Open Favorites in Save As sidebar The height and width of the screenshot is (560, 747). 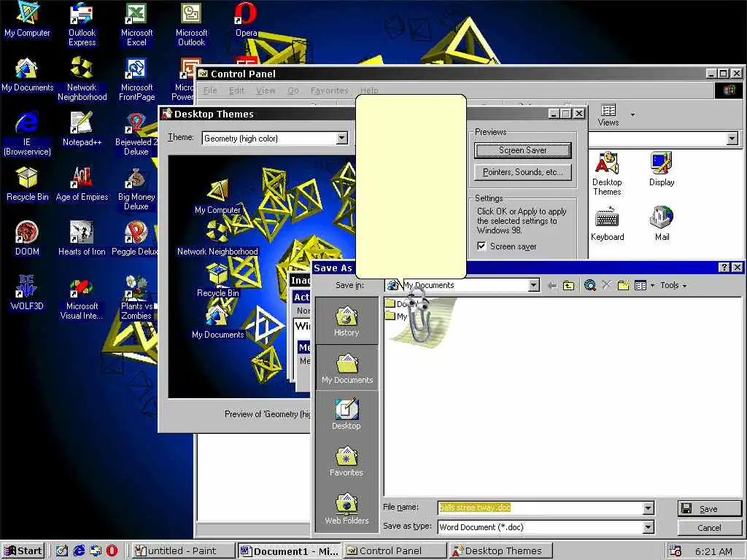[x=347, y=461]
